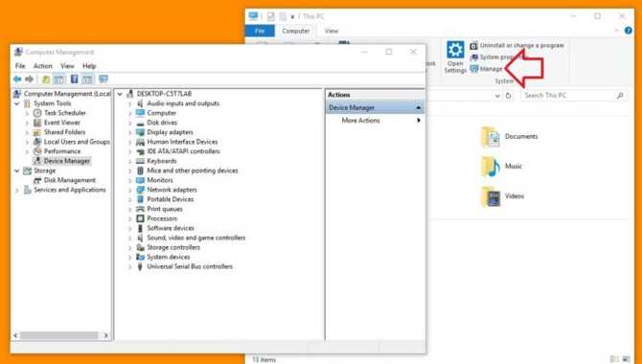Screen dimensions: 642x364
Task: Click the Processors chip icon
Action: pyautogui.click(x=140, y=218)
